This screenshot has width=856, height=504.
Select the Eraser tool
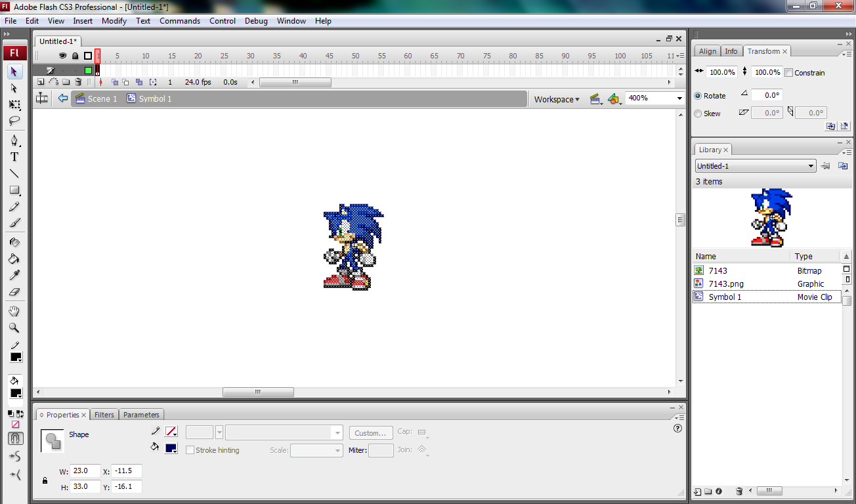[14, 292]
